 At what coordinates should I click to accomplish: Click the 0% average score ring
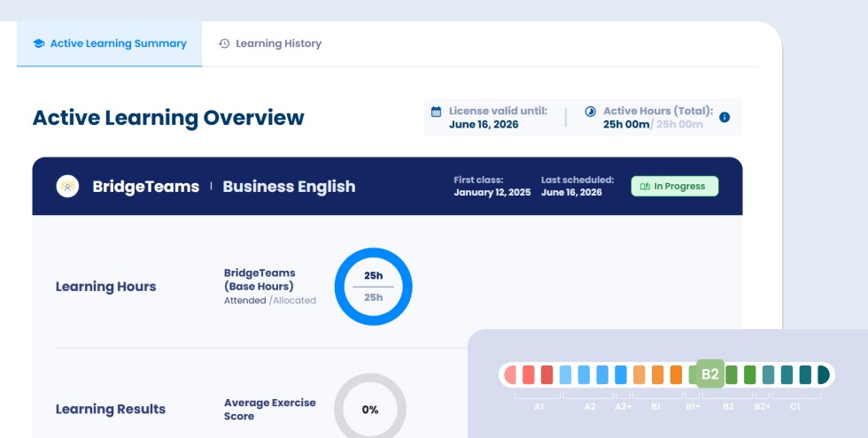point(370,410)
